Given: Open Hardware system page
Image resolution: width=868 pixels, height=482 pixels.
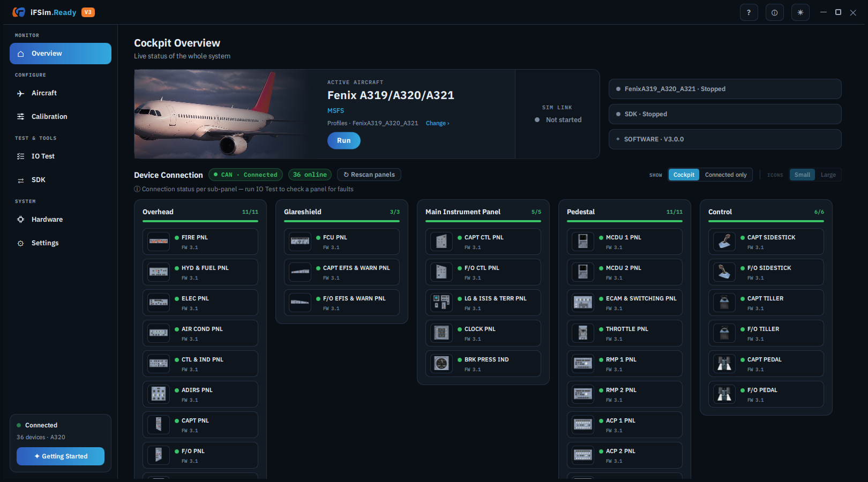Looking at the screenshot, I should (x=61, y=220).
